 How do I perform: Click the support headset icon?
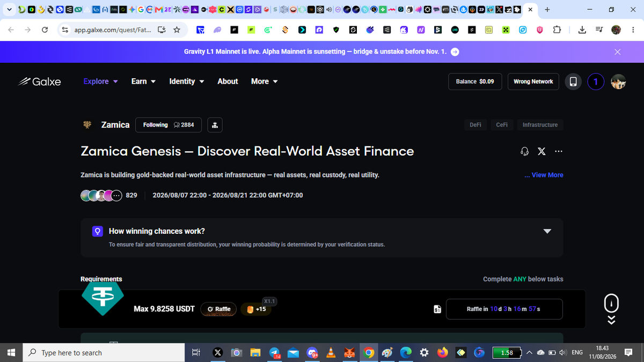pos(525,151)
